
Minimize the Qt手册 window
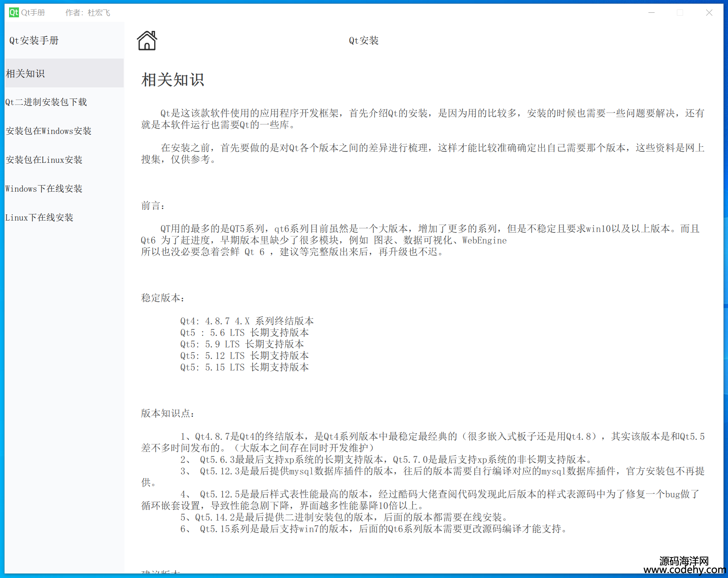click(651, 13)
